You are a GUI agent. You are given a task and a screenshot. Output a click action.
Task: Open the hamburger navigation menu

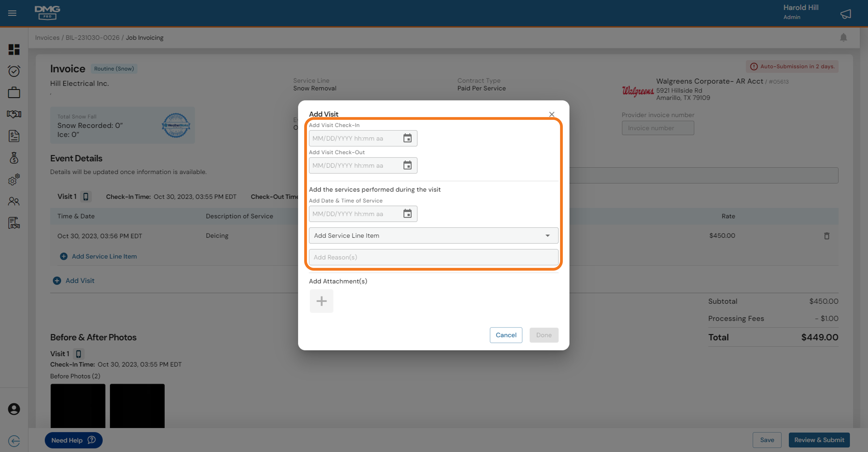coord(12,13)
